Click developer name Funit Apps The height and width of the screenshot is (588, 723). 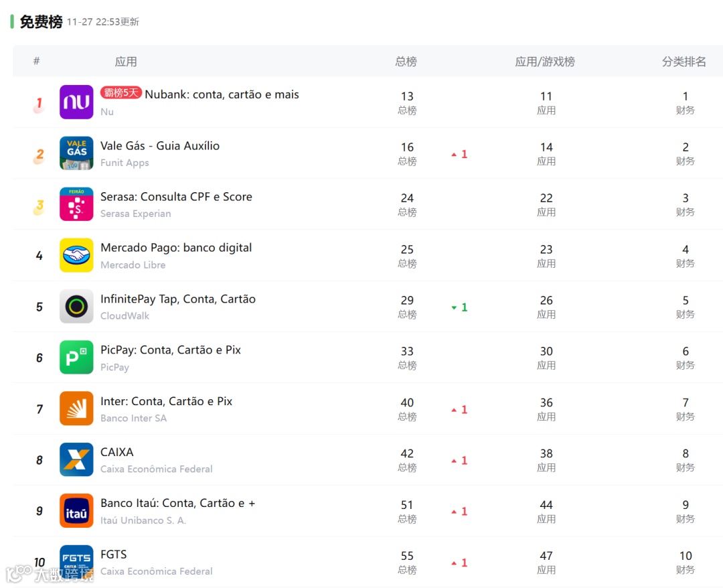click(125, 163)
